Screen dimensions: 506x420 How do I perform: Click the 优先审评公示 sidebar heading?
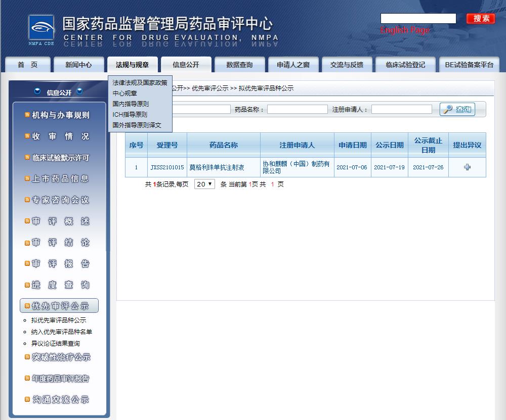click(59, 306)
